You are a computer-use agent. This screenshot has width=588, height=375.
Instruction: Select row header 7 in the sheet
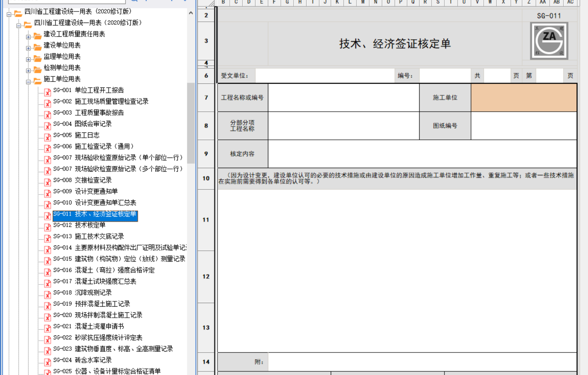(206, 98)
